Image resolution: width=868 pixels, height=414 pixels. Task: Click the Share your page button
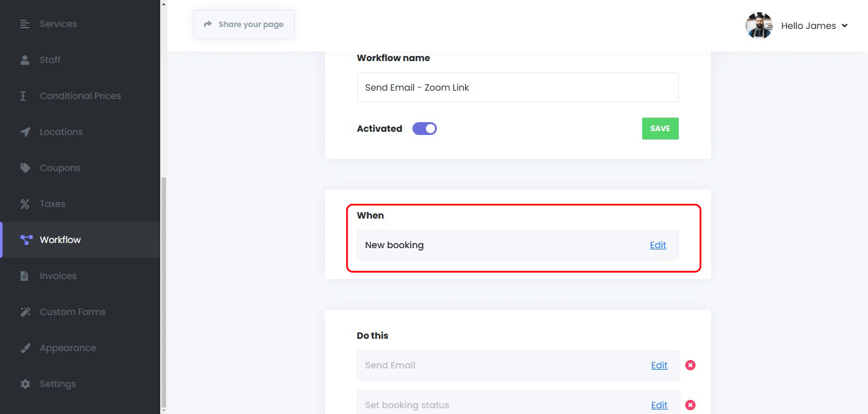(244, 24)
